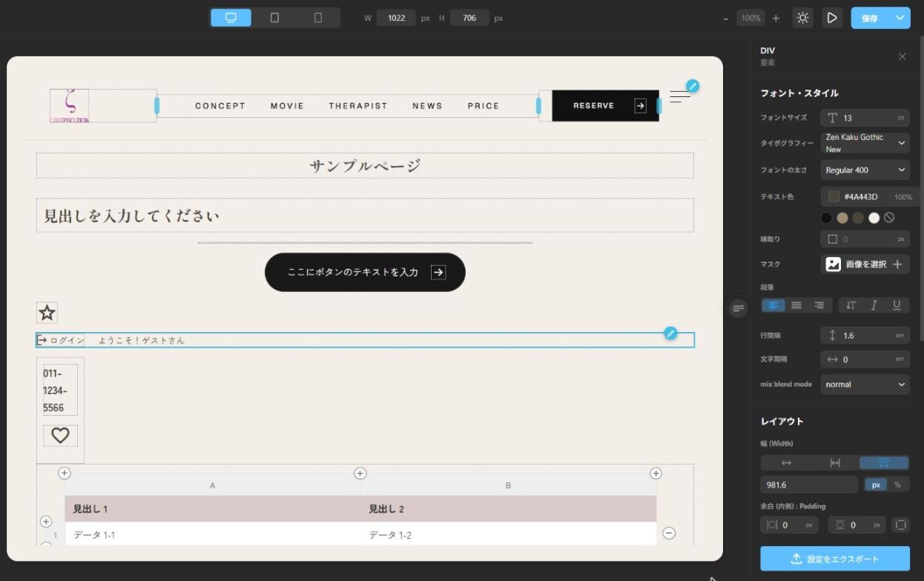The image size is (924, 581).
Task: Toggle vertical text direction icon
Action: [851, 305]
